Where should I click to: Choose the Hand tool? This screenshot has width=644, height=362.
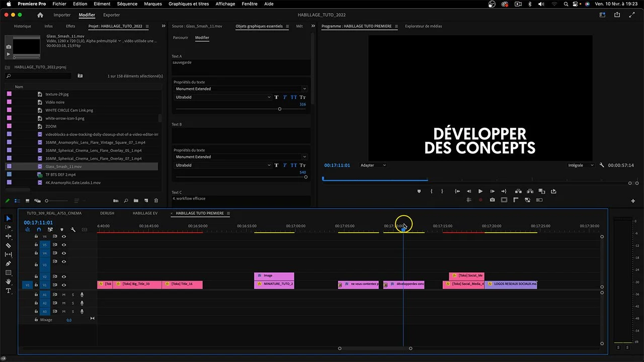8,282
